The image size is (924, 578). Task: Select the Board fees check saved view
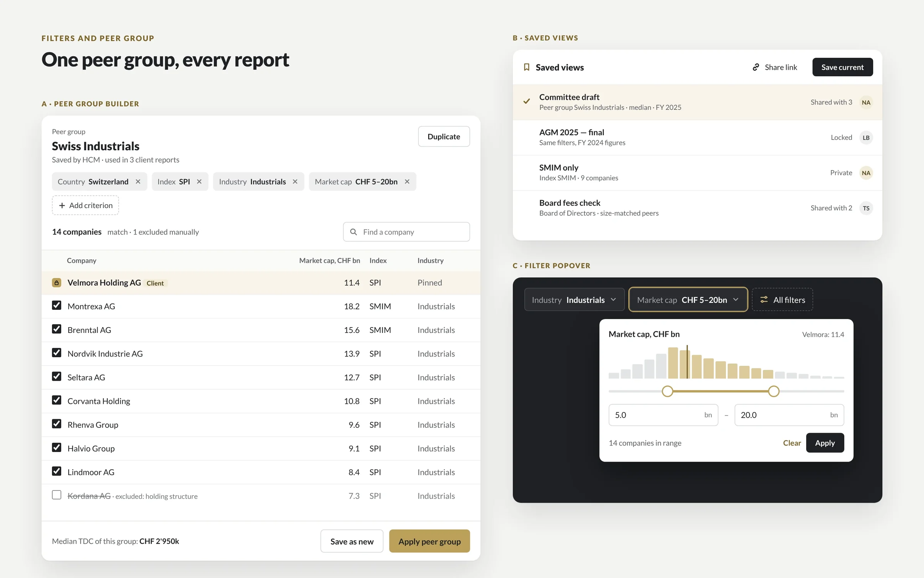tap(697, 208)
